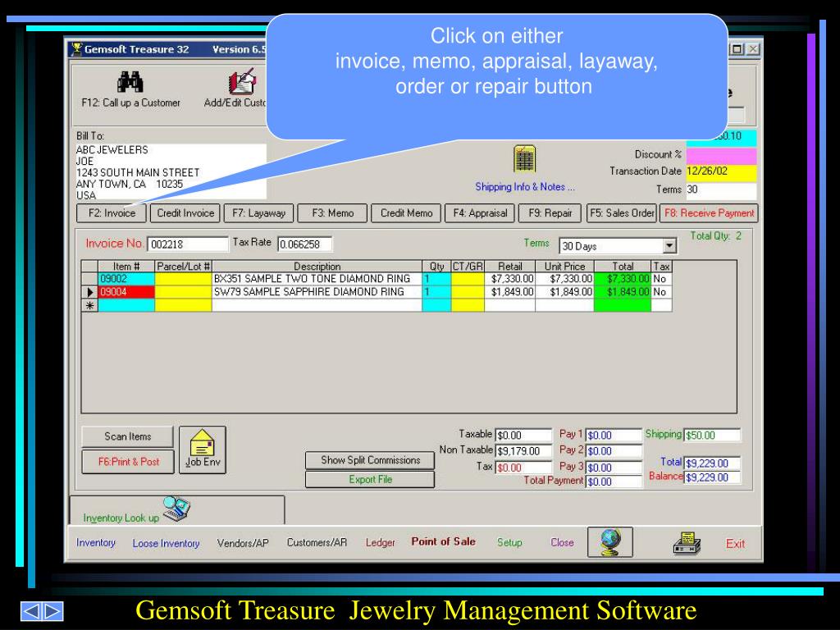Click the yellow Transaction Date field
Viewport: 840px width, 630px height.
(721, 171)
